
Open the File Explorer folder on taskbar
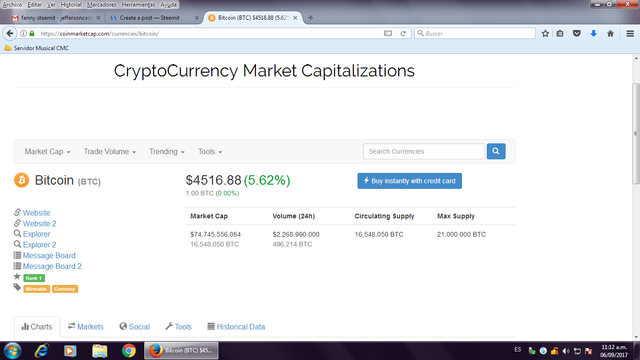pyautogui.click(x=99, y=351)
